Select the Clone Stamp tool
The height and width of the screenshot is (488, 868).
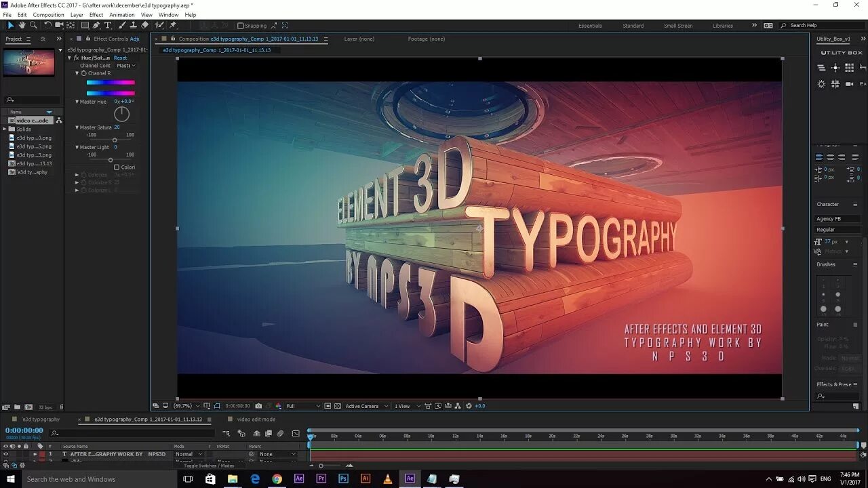[x=134, y=25]
